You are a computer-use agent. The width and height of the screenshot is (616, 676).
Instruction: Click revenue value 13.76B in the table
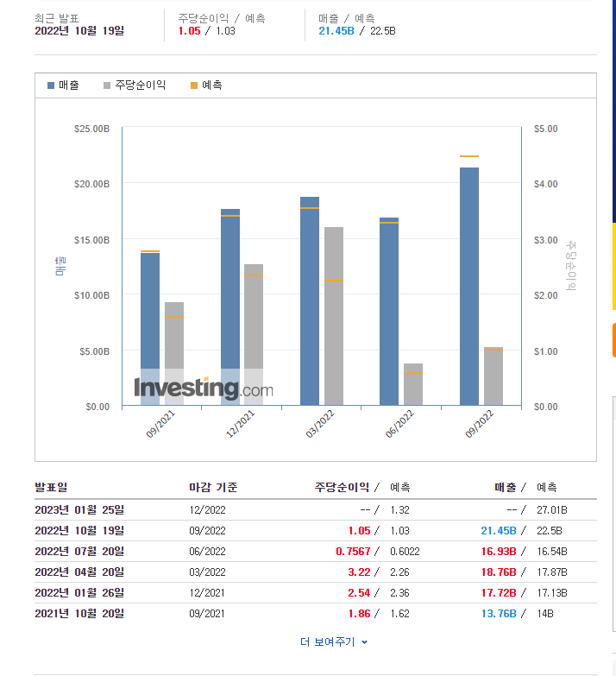(499, 614)
